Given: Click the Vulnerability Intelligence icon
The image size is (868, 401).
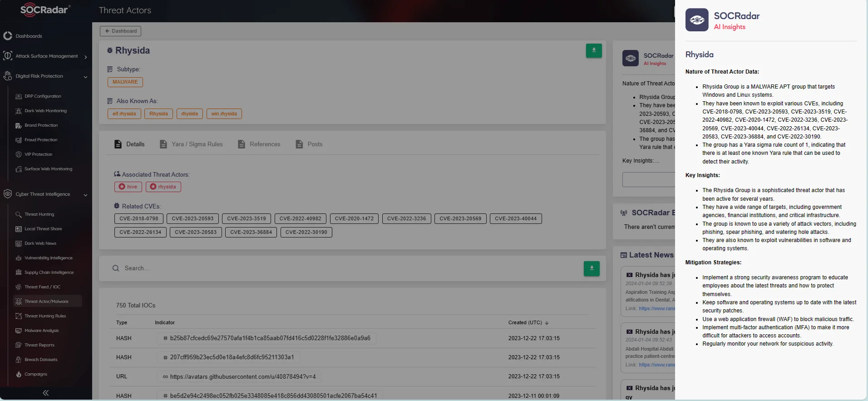Looking at the screenshot, I should (19, 258).
